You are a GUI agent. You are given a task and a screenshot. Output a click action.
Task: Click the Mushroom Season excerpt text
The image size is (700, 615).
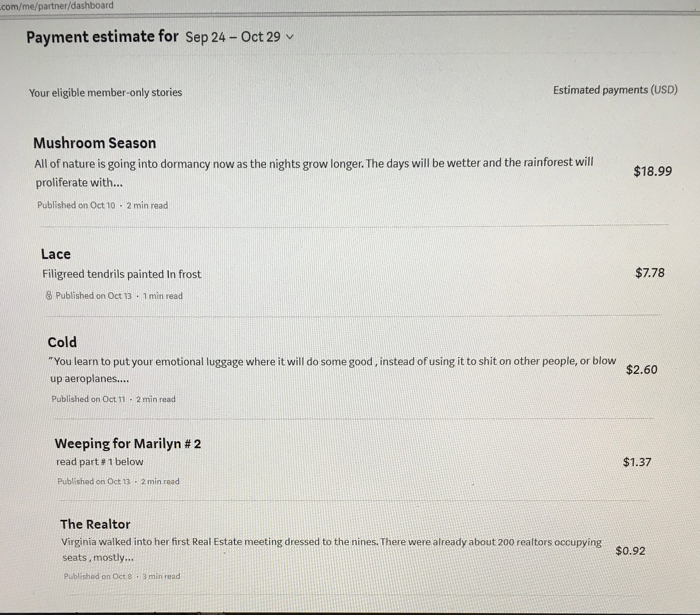313,164
